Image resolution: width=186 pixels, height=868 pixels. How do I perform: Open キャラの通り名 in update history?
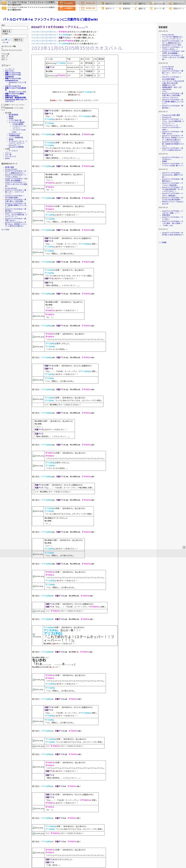[x=168, y=69]
